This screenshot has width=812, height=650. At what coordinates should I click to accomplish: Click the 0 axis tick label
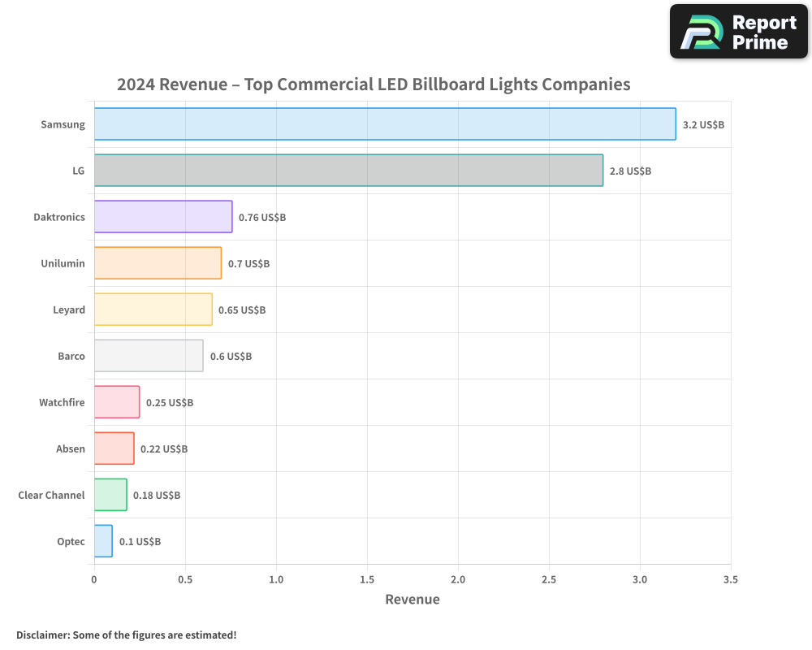[94, 579]
